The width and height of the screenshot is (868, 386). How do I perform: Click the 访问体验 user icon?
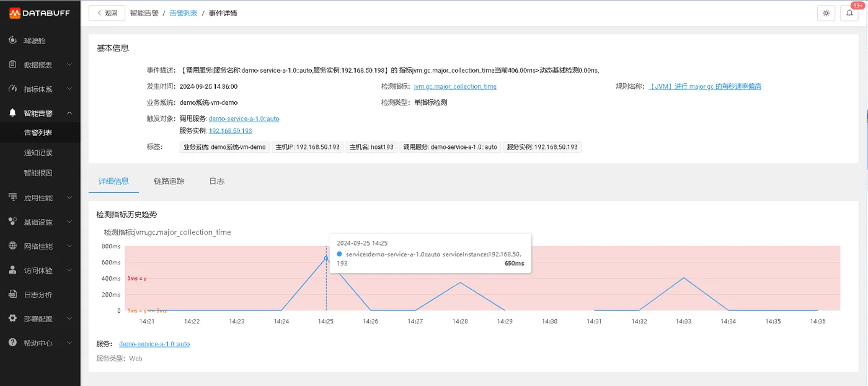12,271
